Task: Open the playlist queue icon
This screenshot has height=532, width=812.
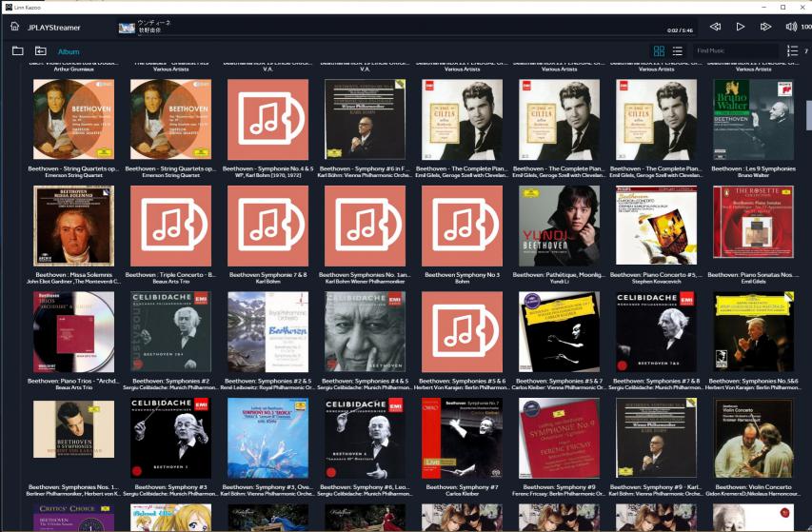Action: [x=792, y=50]
